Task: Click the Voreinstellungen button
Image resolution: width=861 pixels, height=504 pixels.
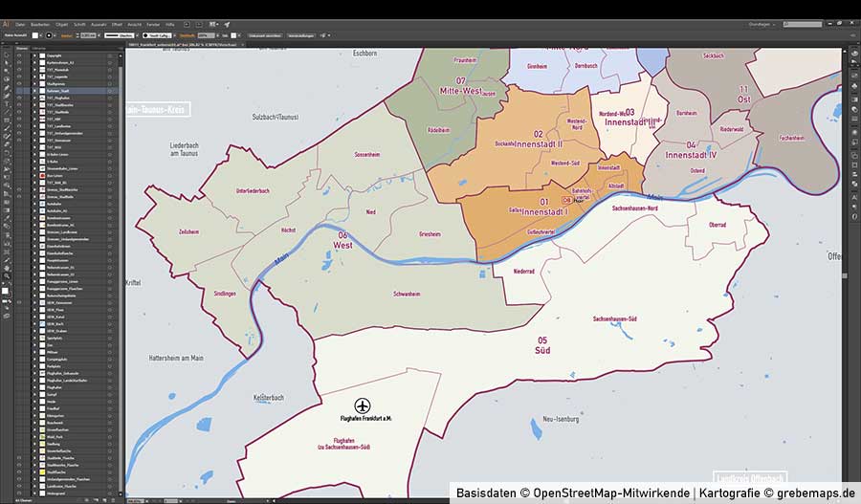Action: pos(301,35)
